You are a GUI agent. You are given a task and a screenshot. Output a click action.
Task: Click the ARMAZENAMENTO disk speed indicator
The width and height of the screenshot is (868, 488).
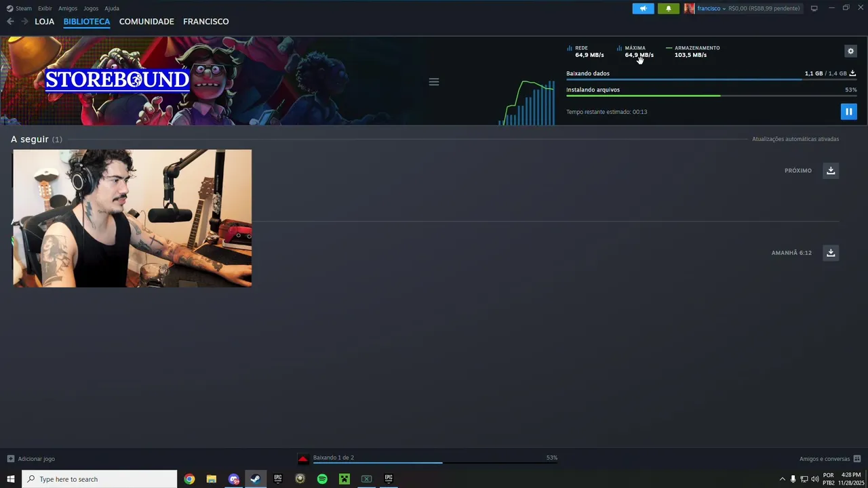(x=693, y=52)
